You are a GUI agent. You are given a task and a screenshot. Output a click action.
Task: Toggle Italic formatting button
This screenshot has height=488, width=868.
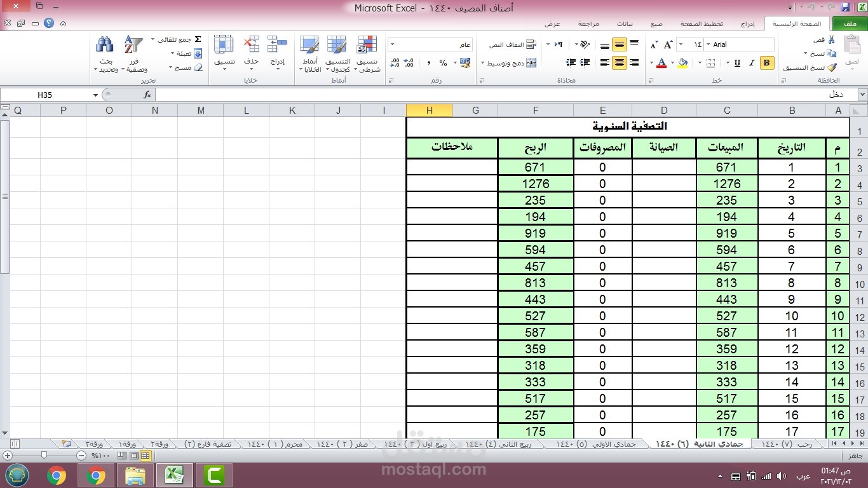click(x=752, y=62)
